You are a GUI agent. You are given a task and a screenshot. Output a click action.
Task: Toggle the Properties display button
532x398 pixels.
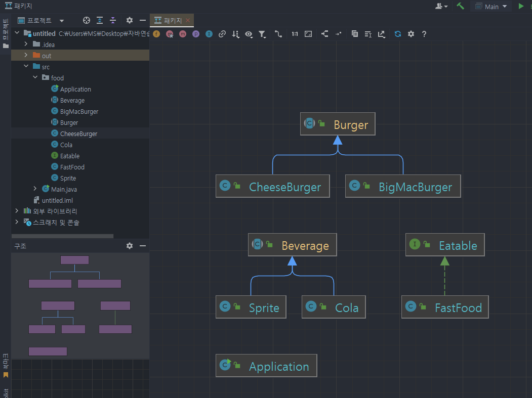pos(196,34)
